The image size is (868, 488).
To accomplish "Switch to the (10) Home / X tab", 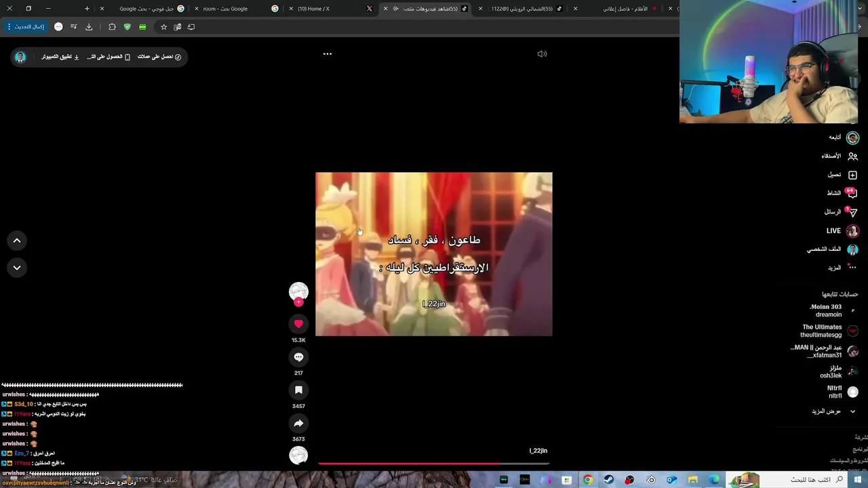I will click(x=330, y=9).
